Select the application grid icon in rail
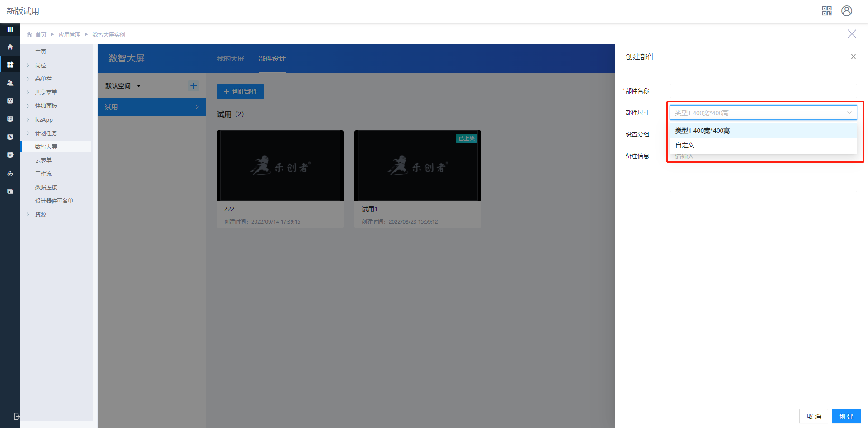 point(10,65)
